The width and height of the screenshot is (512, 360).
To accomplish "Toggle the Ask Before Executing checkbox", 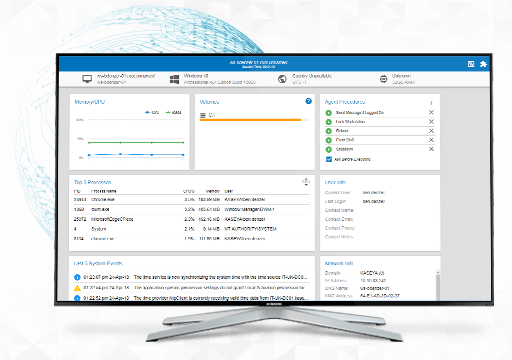I will pyautogui.click(x=329, y=159).
